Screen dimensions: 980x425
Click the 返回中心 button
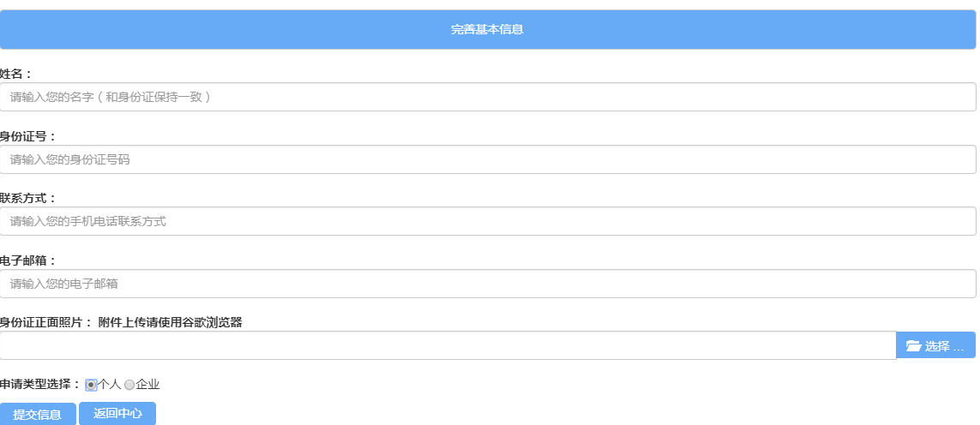point(117,414)
